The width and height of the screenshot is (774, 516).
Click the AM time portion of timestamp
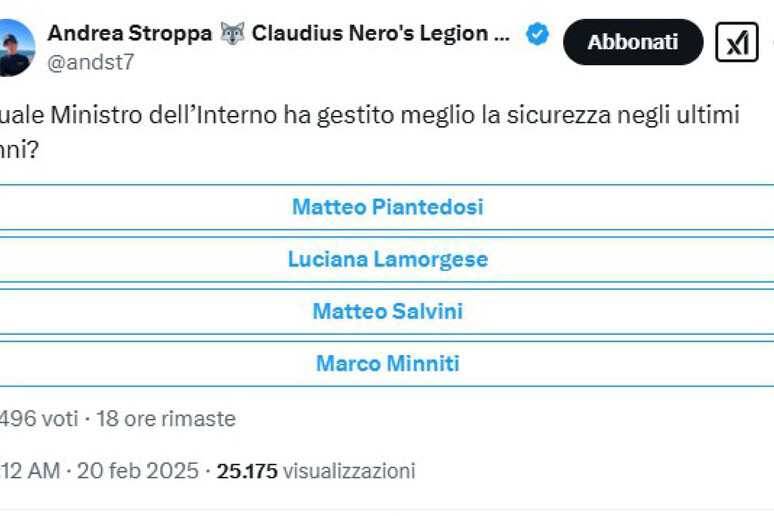point(43,471)
